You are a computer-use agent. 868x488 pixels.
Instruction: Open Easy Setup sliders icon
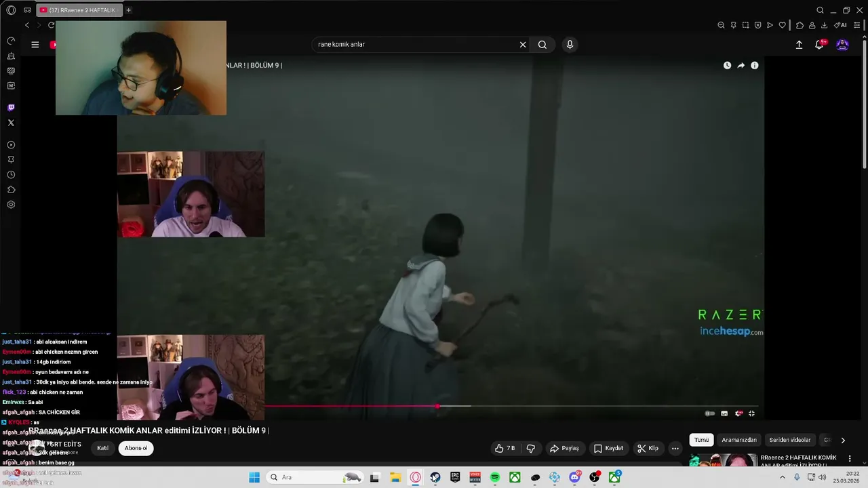[x=856, y=25]
